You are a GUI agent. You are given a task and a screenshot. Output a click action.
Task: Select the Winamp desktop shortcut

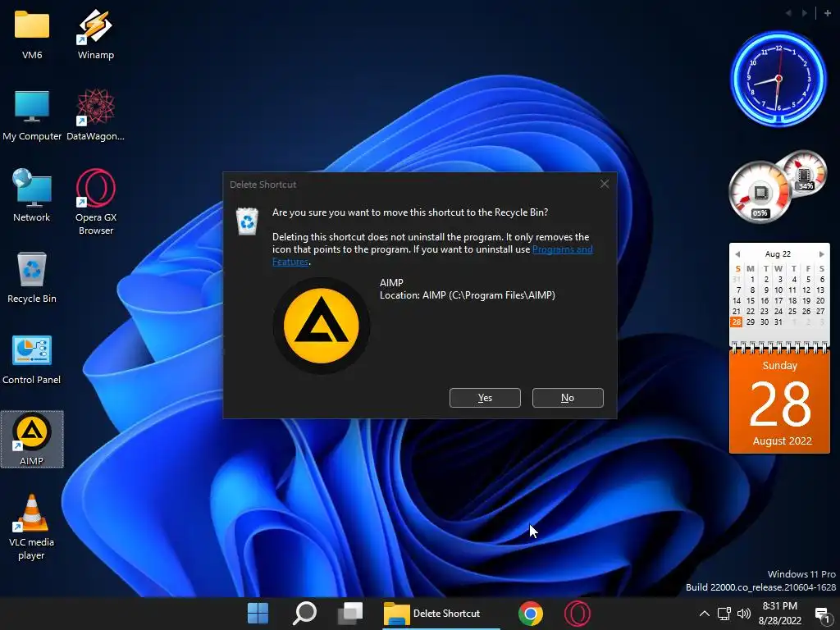95,34
